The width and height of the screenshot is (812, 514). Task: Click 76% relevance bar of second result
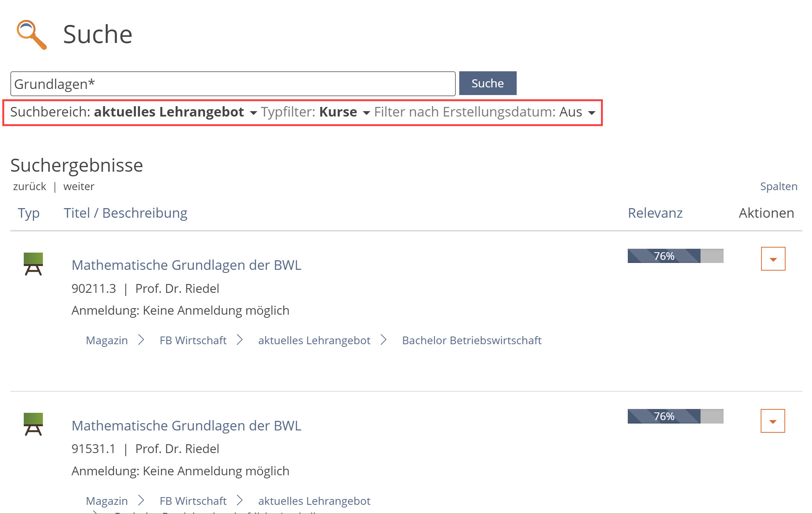[675, 416]
